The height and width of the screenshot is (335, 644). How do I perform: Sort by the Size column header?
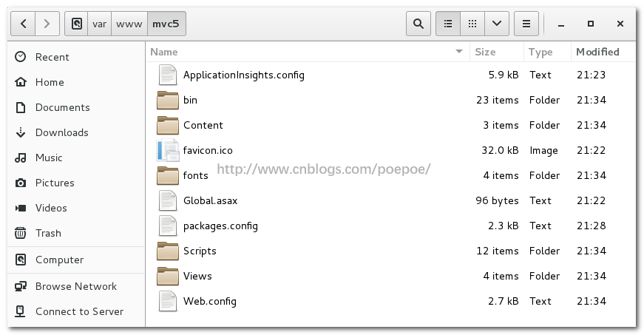[x=485, y=52]
